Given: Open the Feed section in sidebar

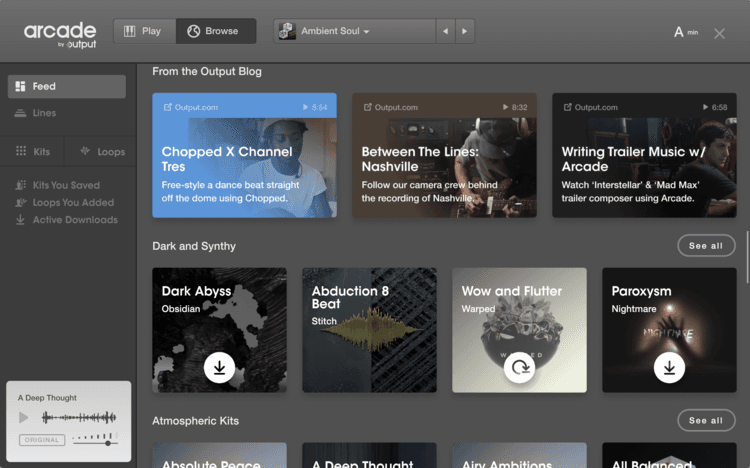Looking at the screenshot, I should 67,87.
